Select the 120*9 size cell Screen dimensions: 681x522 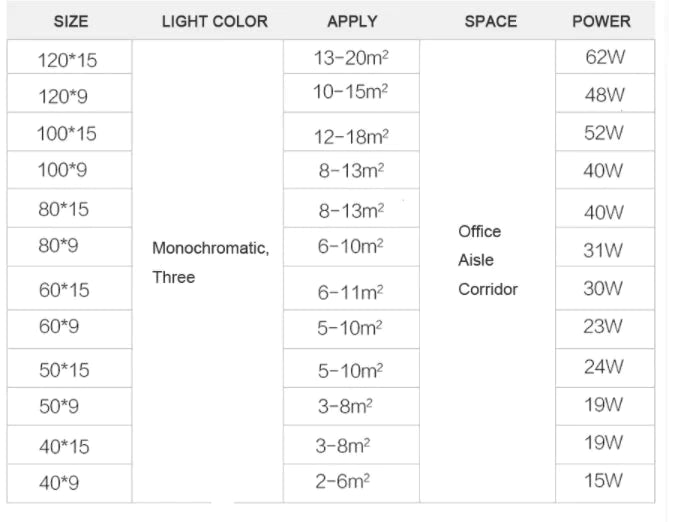tap(62, 96)
